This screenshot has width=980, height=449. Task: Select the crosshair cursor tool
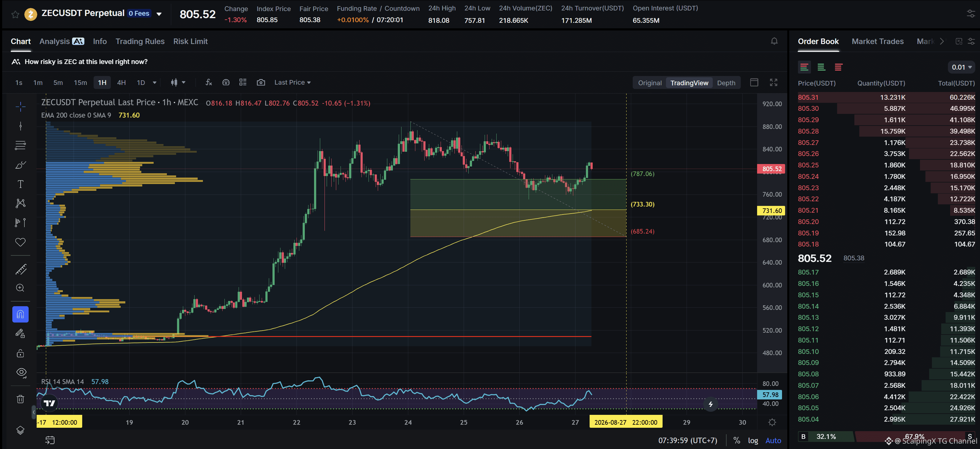coord(21,106)
